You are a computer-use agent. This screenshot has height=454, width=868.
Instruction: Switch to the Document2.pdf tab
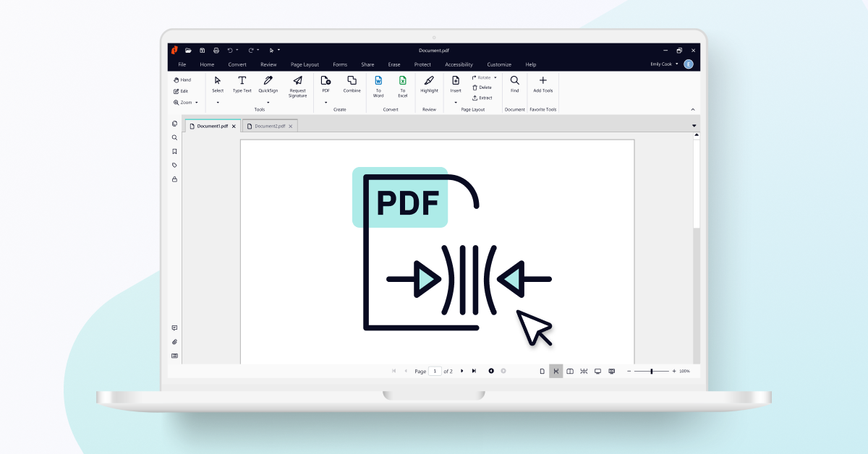click(x=269, y=125)
